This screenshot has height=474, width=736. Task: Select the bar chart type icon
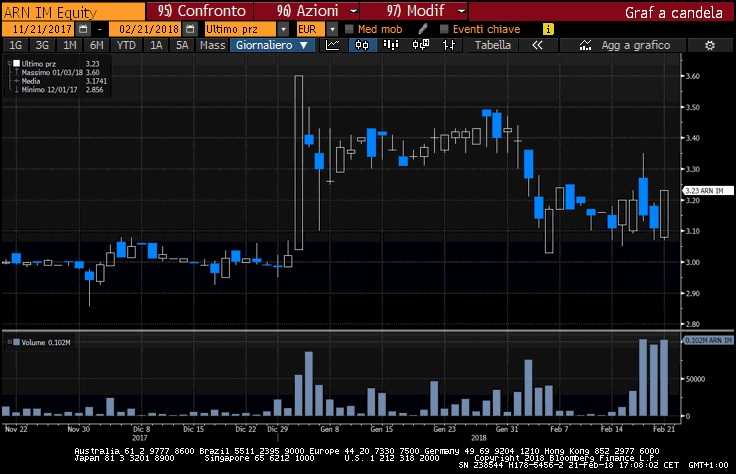coord(391,45)
